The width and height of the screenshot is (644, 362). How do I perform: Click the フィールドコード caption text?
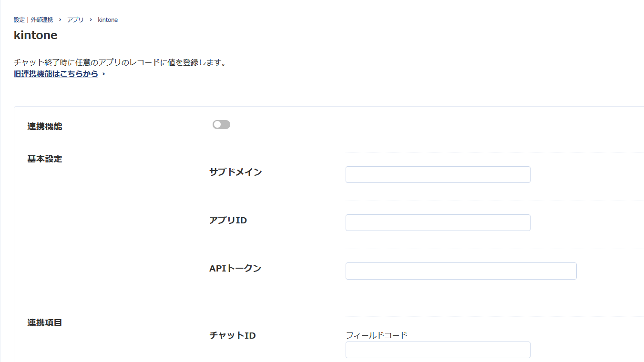(377, 335)
